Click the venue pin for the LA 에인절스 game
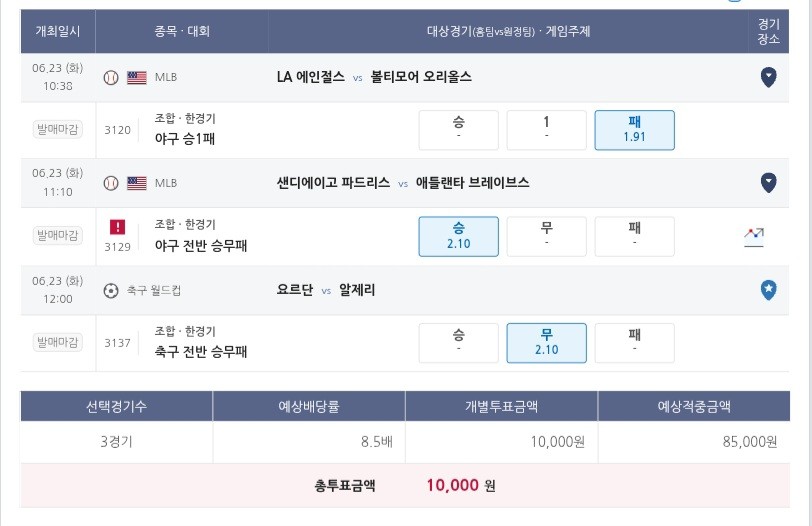812x526 pixels. (x=768, y=77)
